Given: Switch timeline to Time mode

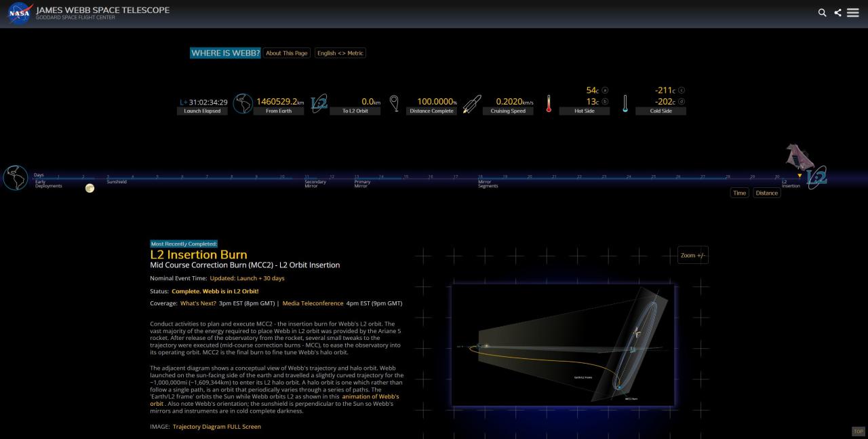Looking at the screenshot, I should 740,193.
